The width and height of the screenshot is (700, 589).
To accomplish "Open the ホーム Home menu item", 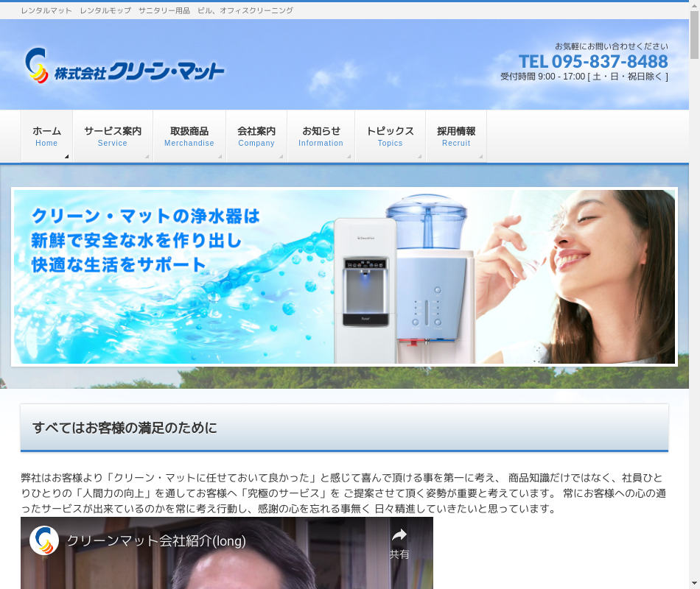I will (x=46, y=136).
